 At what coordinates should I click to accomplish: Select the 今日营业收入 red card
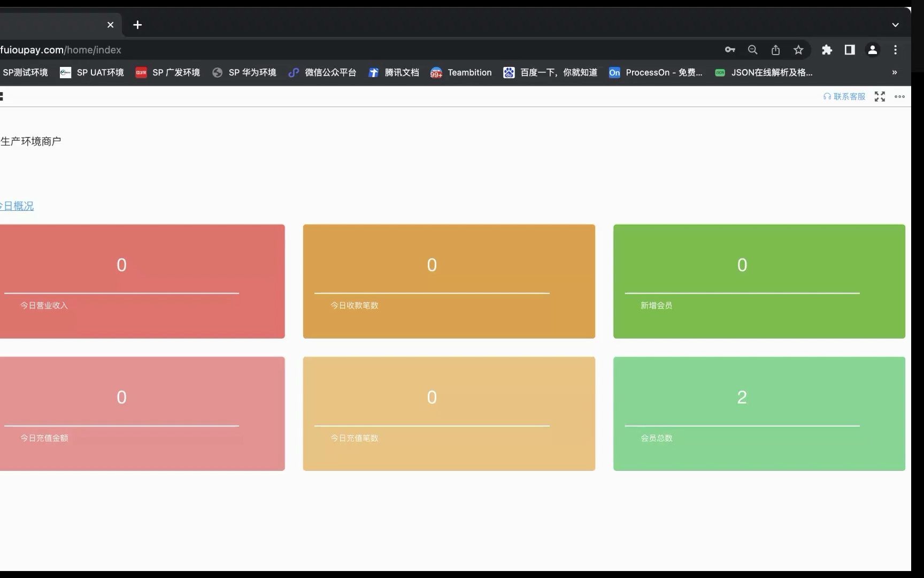coord(142,282)
